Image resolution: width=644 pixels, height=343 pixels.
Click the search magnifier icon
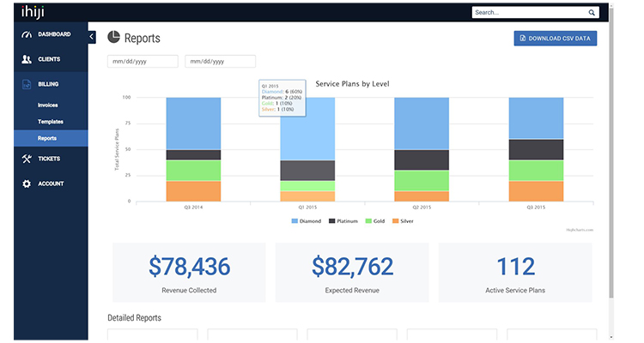(x=592, y=12)
